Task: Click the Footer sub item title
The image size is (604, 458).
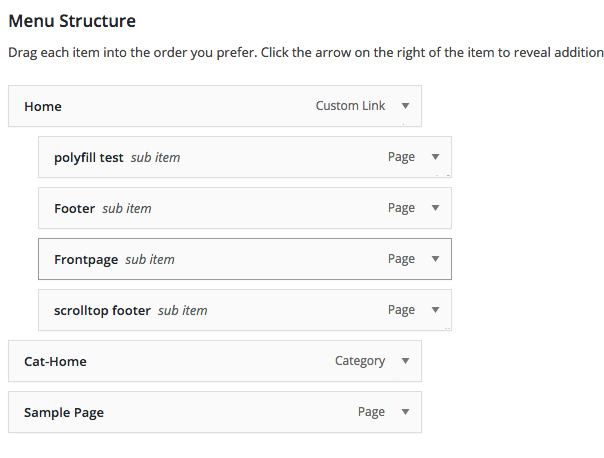Action: click(75, 208)
